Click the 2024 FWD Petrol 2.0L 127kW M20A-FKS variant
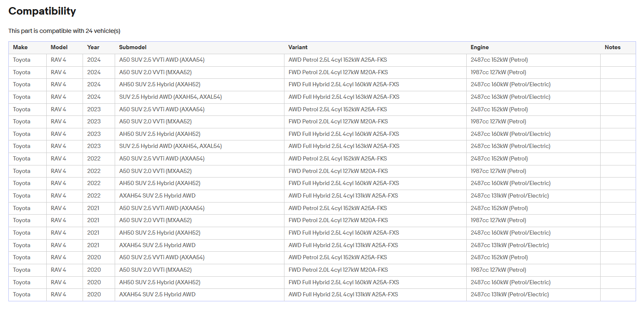 point(375,73)
